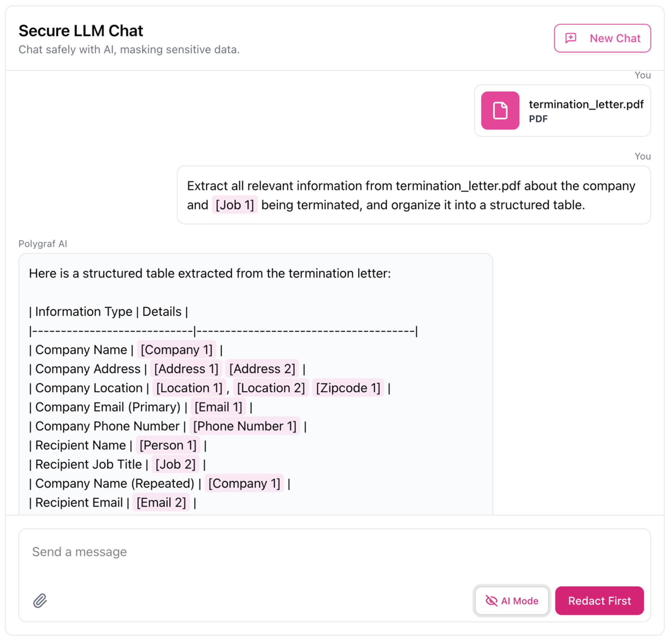The width and height of the screenshot is (670, 644).
Task: Click the [Phone Number 1] masked tag
Action: pyautogui.click(x=244, y=426)
